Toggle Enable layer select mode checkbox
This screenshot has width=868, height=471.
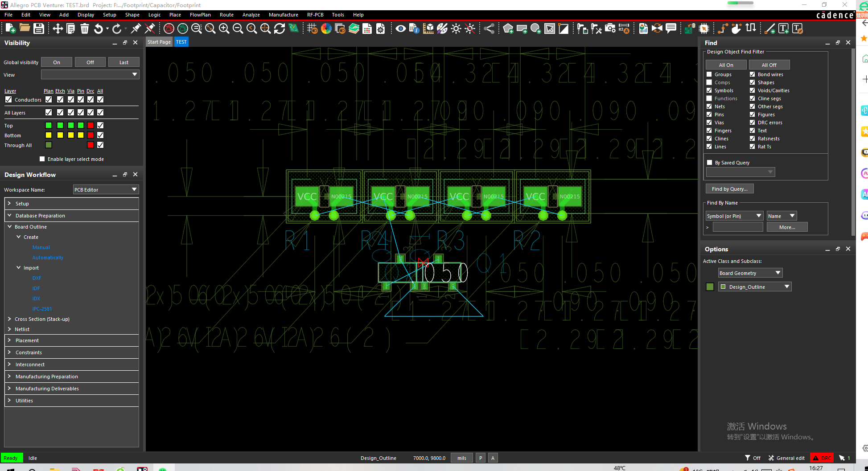[x=42, y=159]
